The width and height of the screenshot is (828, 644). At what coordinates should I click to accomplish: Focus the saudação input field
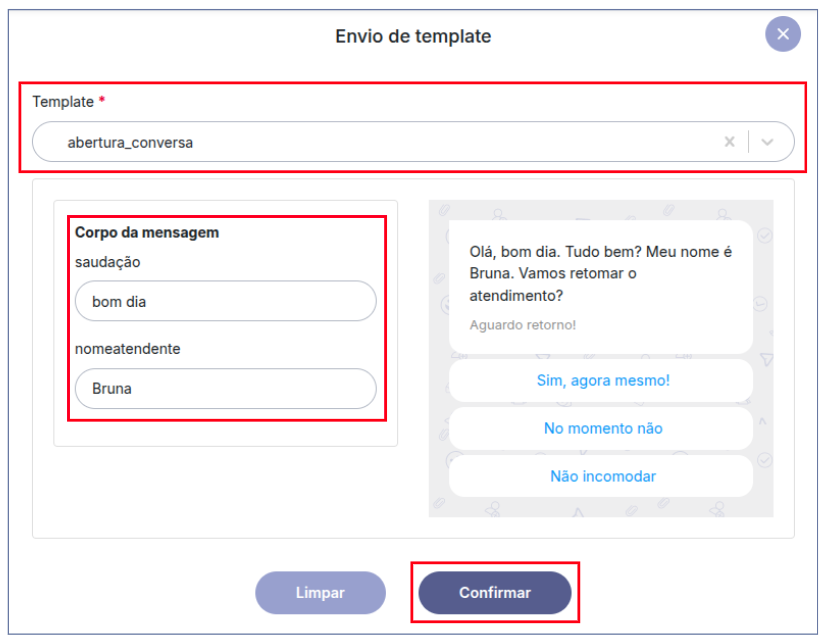(225, 301)
